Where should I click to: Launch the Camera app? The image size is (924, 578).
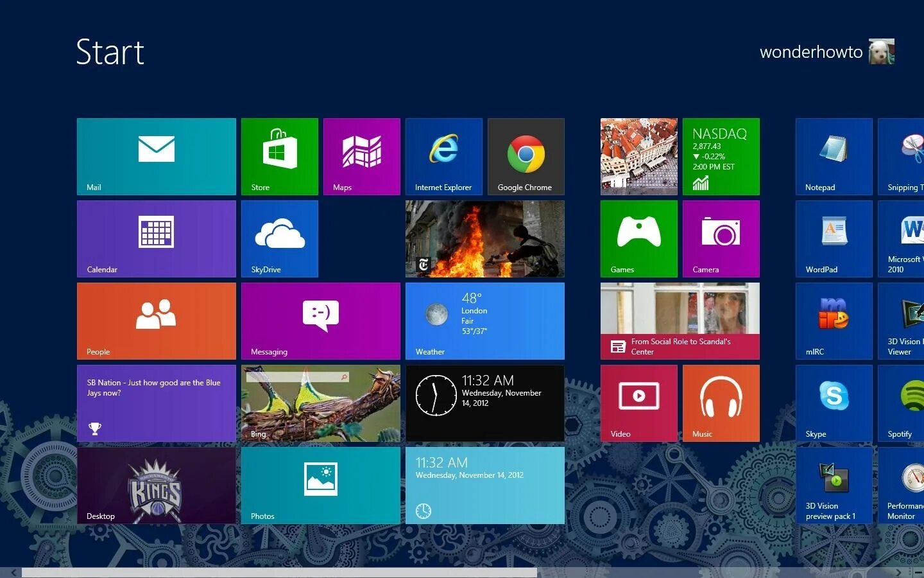(721, 239)
